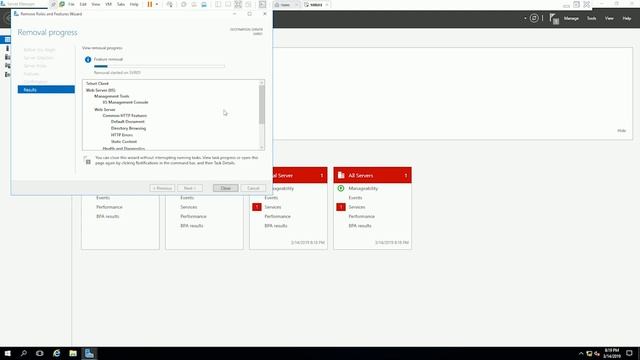640x360 pixels.
Task: Open Server Manager Manage menu
Action: 571,18
